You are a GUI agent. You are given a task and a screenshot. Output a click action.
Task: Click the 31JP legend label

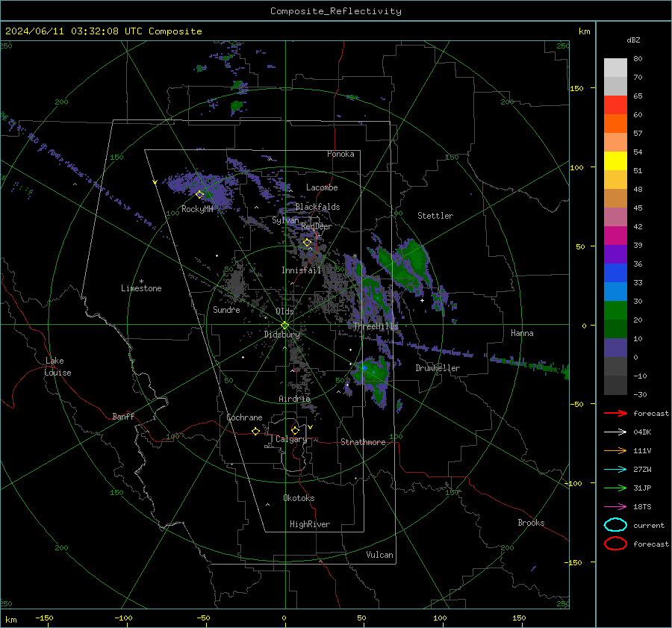pyautogui.click(x=642, y=488)
